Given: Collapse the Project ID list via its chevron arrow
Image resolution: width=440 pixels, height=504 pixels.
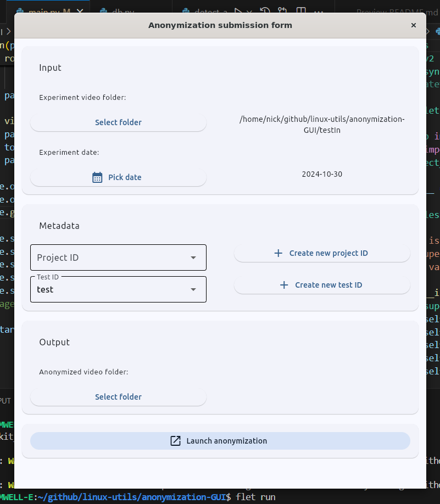Looking at the screenshot, I should pyautogui.click(x=193, y=257).
